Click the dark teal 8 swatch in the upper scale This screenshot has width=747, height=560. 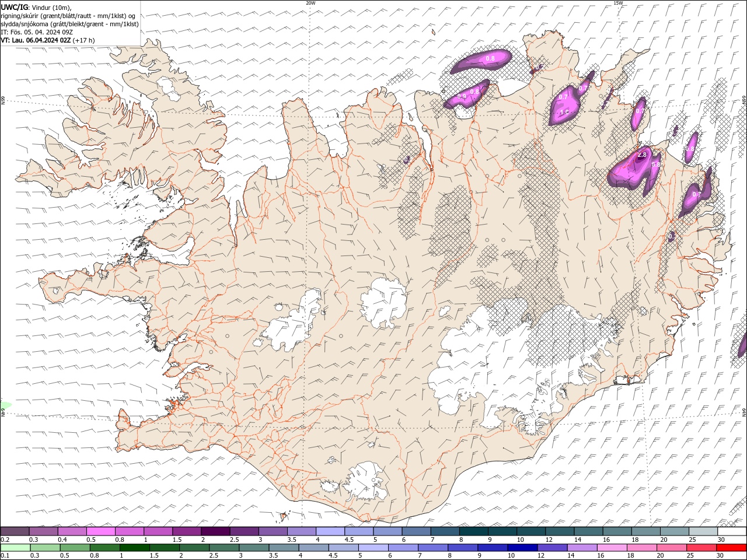pos(473,531)
